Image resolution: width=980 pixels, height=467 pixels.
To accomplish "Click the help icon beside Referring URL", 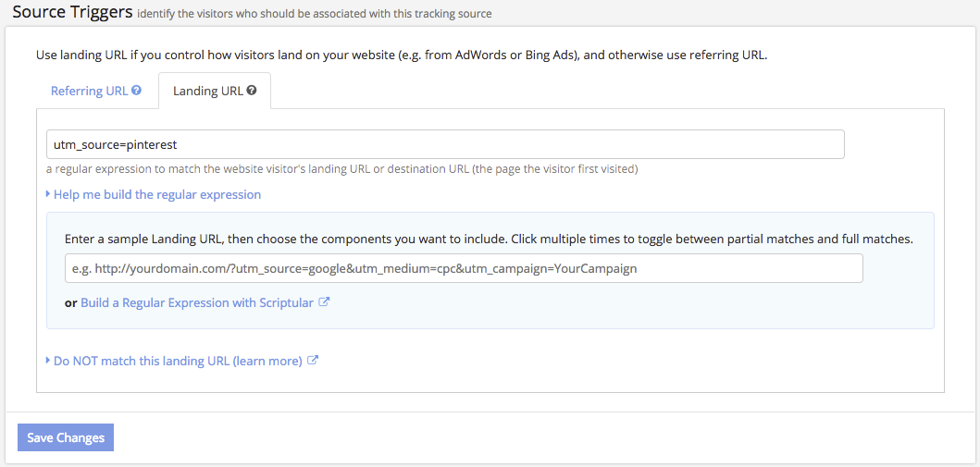I will point(136,90).
